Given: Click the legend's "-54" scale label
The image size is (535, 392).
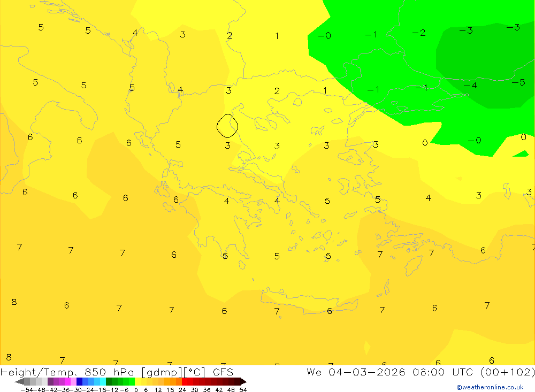Looking at the screenshot, I should (27, 390).
